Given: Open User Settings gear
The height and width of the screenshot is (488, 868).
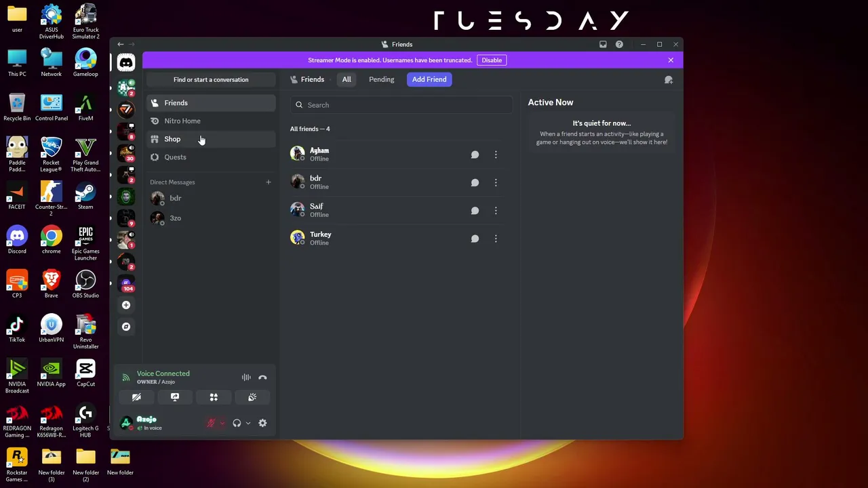Looking at the screenshot, I should tap(262, 424).
